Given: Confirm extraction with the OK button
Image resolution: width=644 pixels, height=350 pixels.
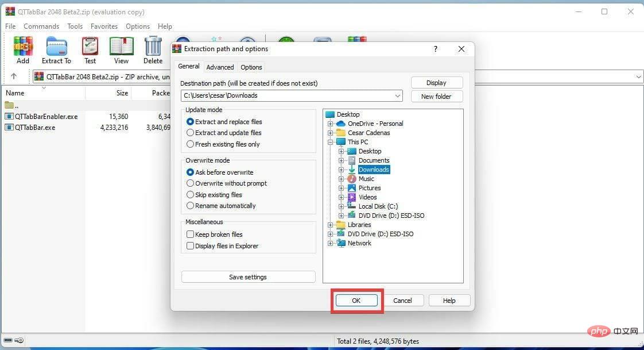Looking at the screenshot, I should point(356,300).
